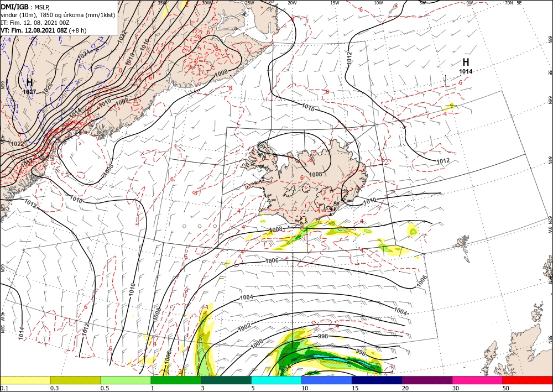
Task: Select the dark green 3 mm legend swatch
Action: tap(226, 380)
